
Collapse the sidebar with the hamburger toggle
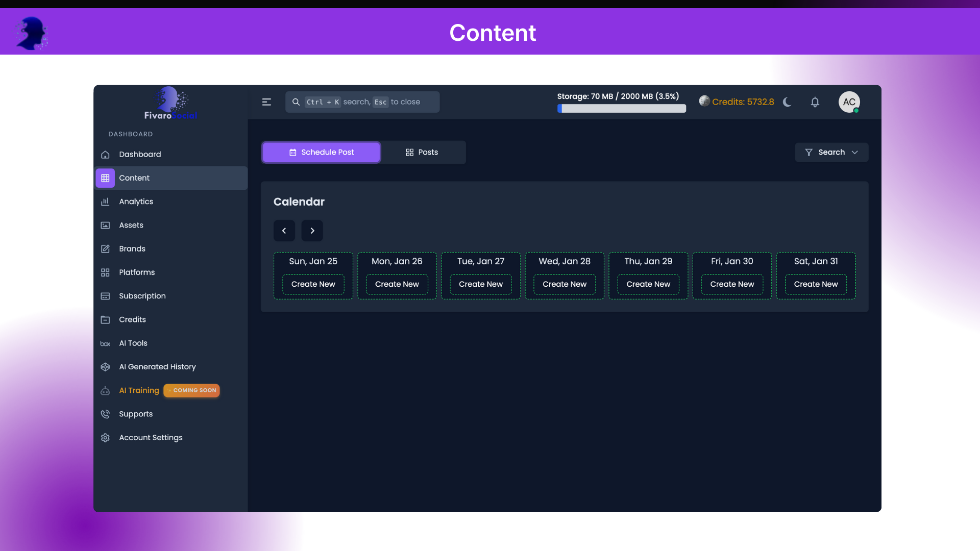[x=266, y=102]
